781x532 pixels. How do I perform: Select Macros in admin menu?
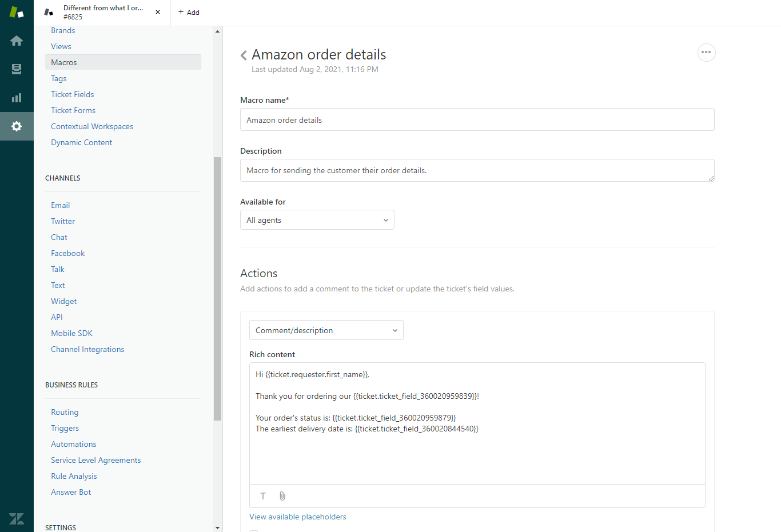(x=123, y=62)
